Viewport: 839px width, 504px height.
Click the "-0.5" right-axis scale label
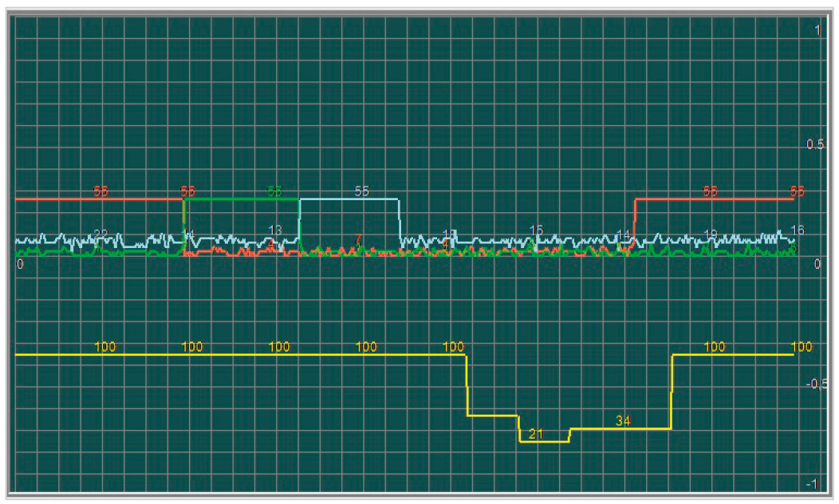(x=817, y=384)
